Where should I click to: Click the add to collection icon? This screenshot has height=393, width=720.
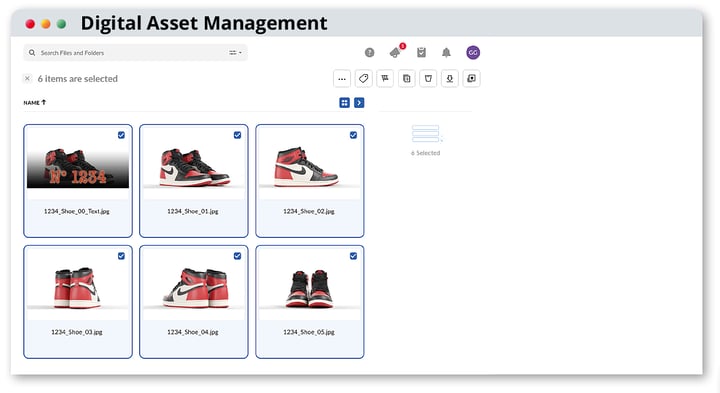pyautogui.click(x=471, y=79)
